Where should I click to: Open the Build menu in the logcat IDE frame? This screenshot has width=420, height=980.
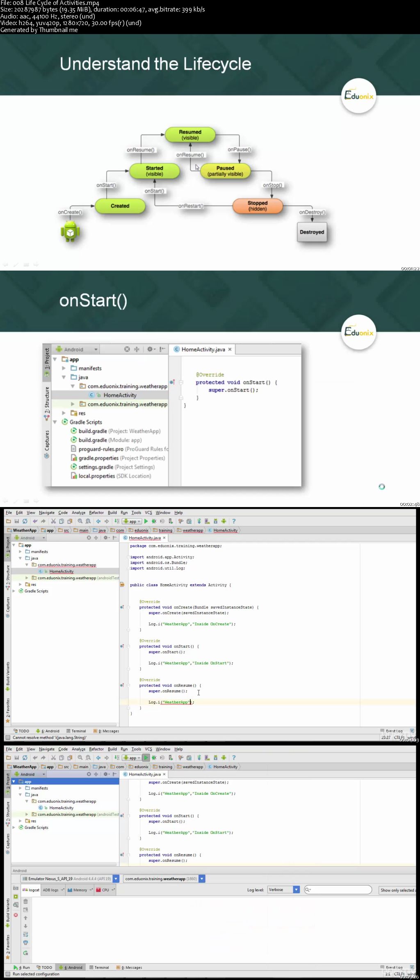click(x=112, y=749)
